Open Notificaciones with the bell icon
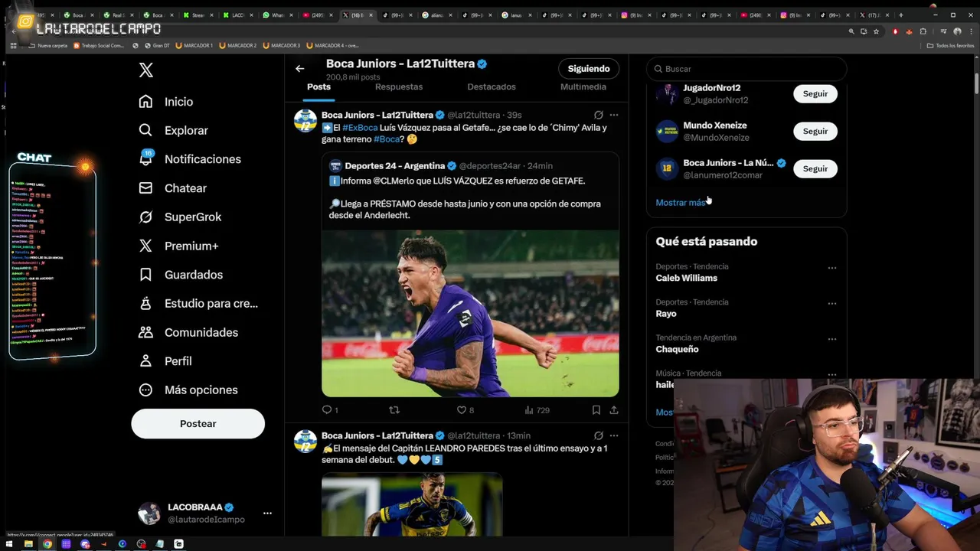Viewport: 980px width, 551px height. click(x=189, y=159)
